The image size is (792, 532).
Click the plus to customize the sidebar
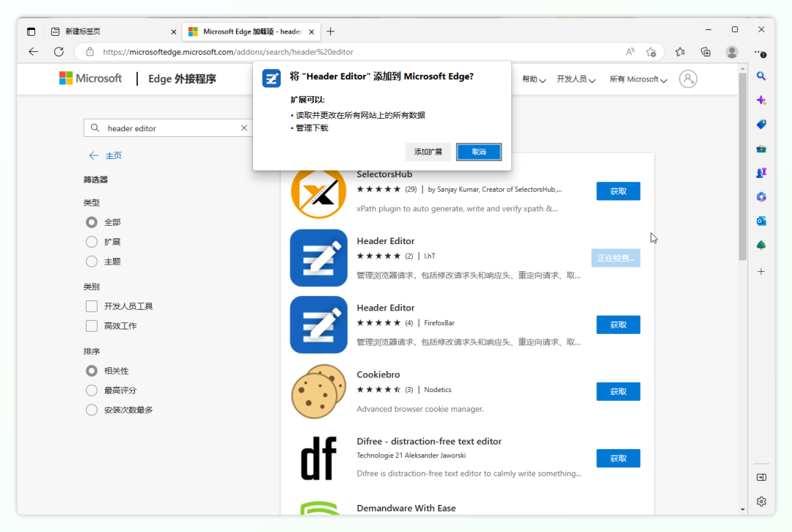point(761,270)
